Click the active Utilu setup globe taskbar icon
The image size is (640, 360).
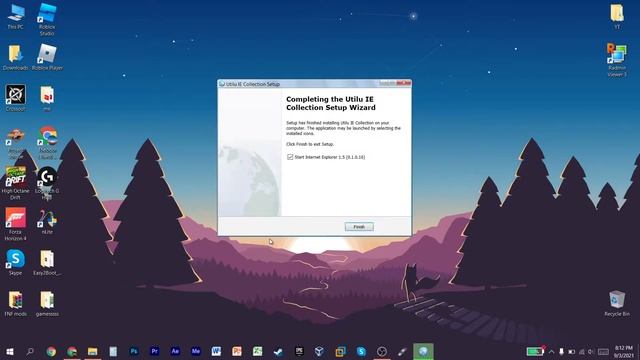click(x=423, y=351)
